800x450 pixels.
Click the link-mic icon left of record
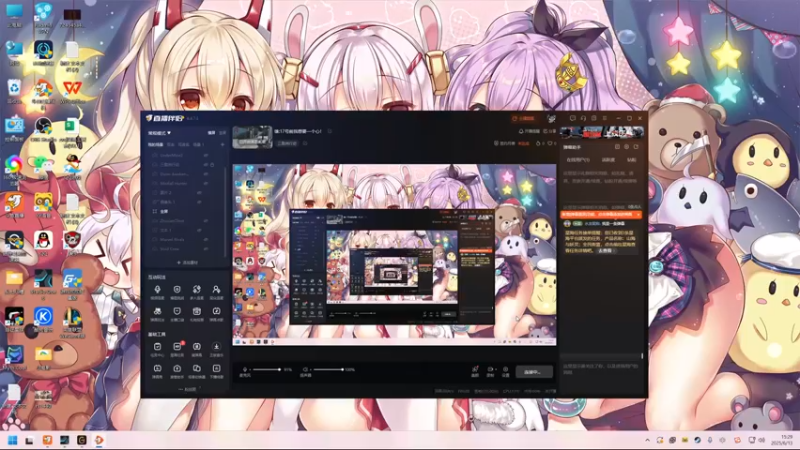tap(475, 369)
